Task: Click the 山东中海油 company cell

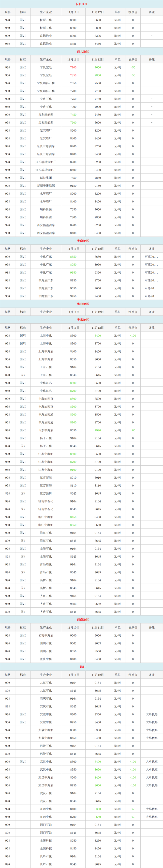Action: [46, 430]
